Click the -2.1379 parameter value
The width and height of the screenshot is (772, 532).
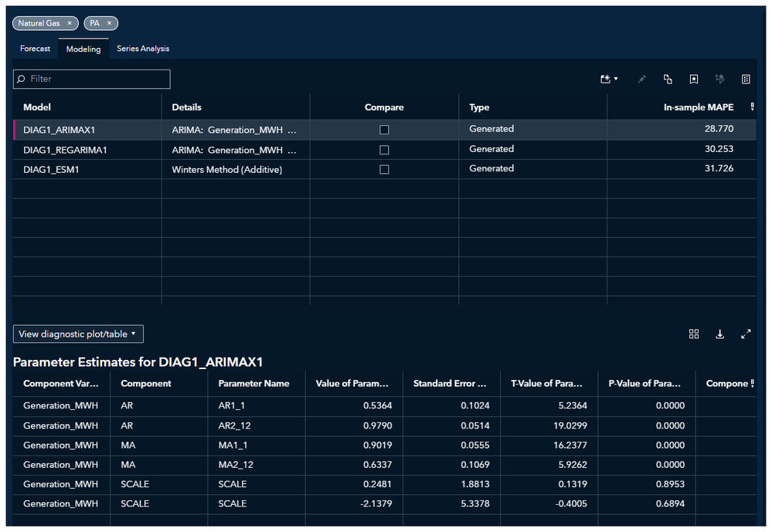[376, 504]
